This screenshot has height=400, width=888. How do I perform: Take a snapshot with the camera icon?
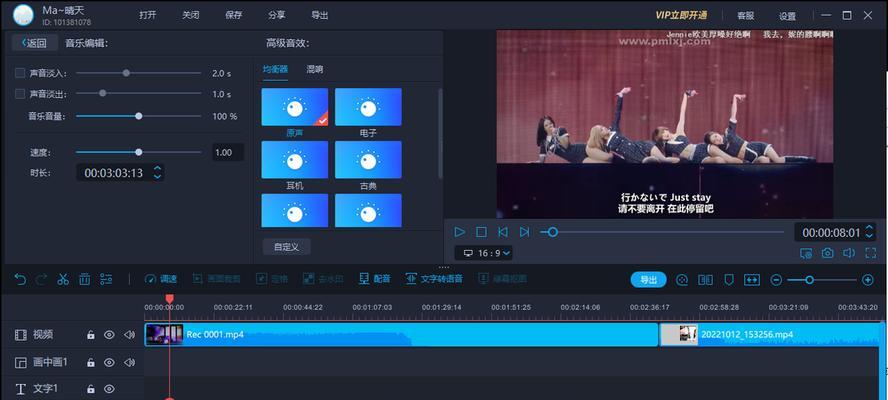tap(827, 253)
